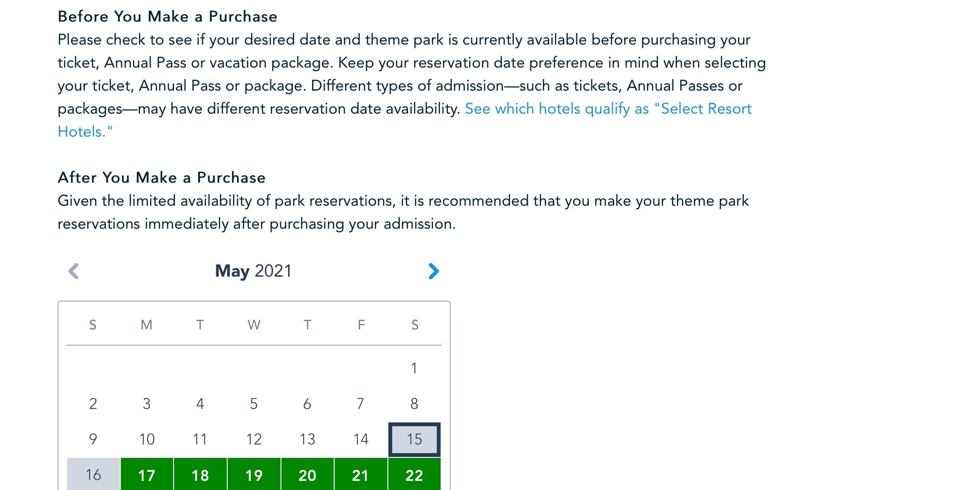This screenshot has height=490, width=980.
Task: Click date 2 in the calendar
Action: [x=93, y=404]
